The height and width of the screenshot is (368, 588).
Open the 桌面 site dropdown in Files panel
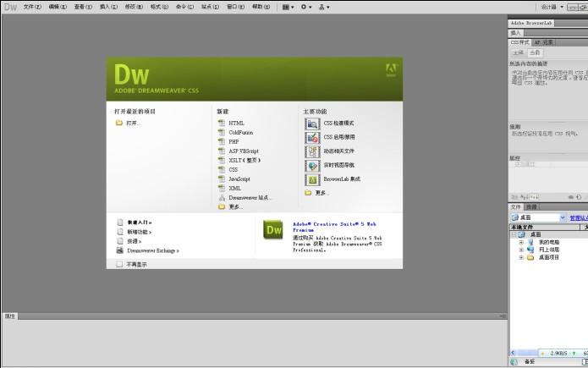pyautogui.click(x=538, y=217)
